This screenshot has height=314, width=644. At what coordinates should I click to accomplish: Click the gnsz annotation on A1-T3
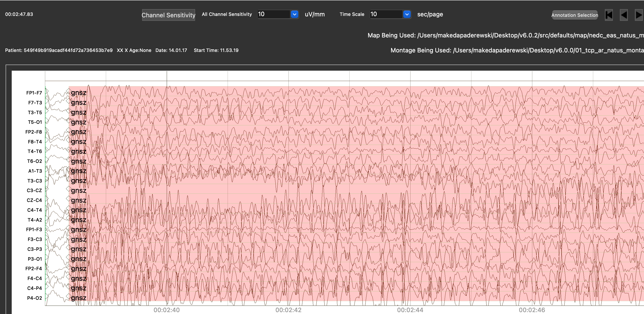pyautogui.click(x=78, y=171)
